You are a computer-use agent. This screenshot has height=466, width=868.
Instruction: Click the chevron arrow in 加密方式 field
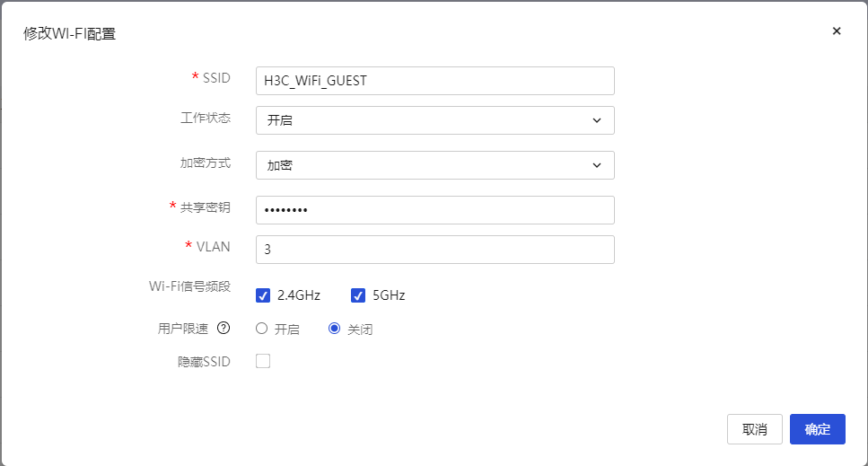coord(597,165)
